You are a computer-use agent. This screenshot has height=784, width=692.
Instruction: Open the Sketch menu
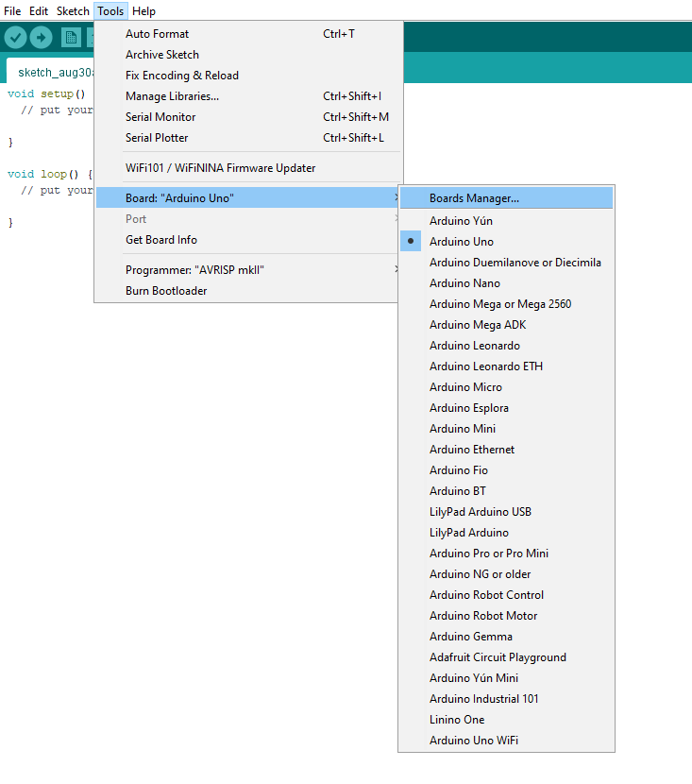(73, 11)
